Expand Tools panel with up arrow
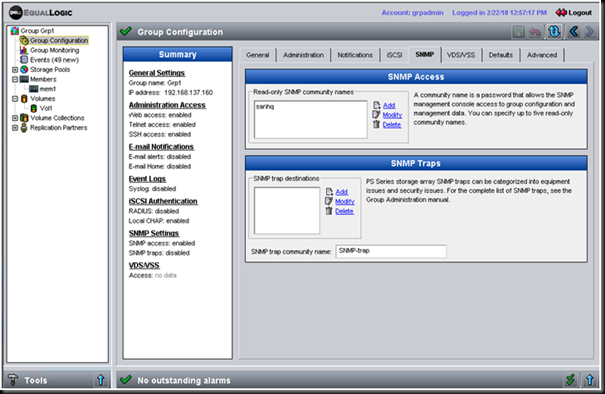This screenshot has height=394, width=605. pyautogui.click(x=101, y=380)
